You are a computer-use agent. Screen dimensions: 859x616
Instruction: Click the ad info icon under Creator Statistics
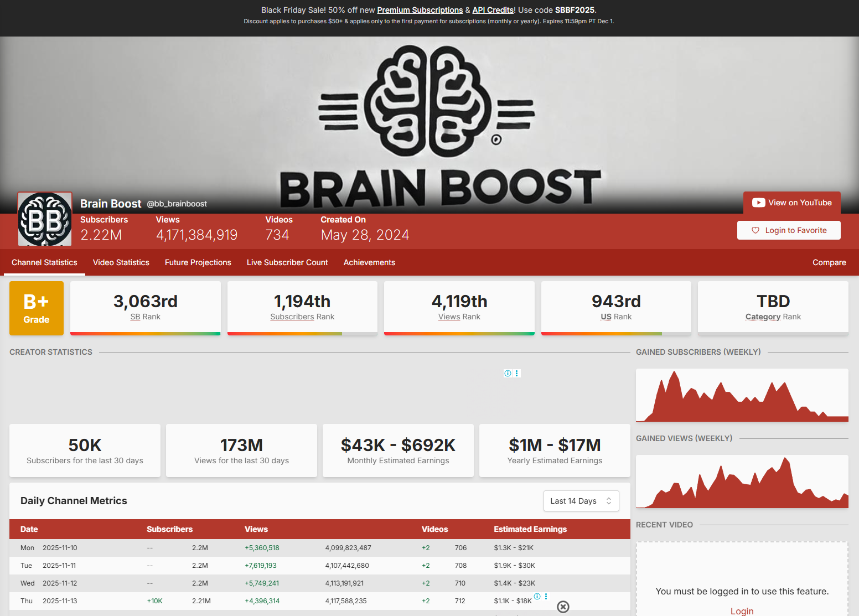coord(508,374)
